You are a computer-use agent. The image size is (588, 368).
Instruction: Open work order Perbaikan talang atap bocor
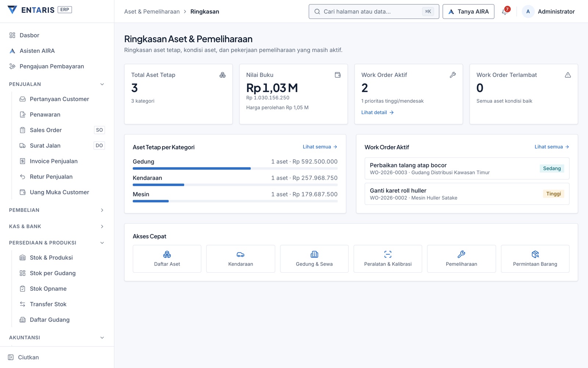click(x=467, y=169)
